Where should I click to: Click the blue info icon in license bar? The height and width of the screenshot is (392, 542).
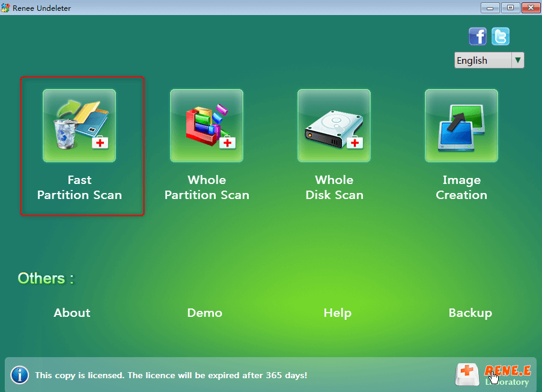20,375
